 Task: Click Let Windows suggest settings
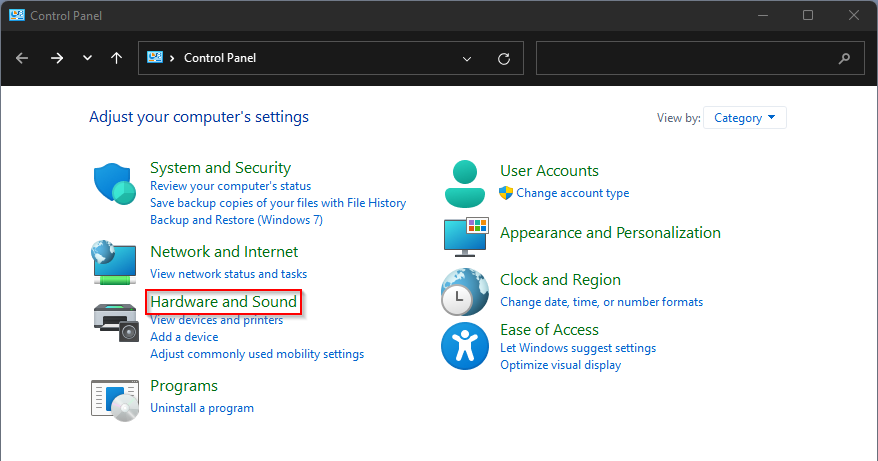[578, 348]
